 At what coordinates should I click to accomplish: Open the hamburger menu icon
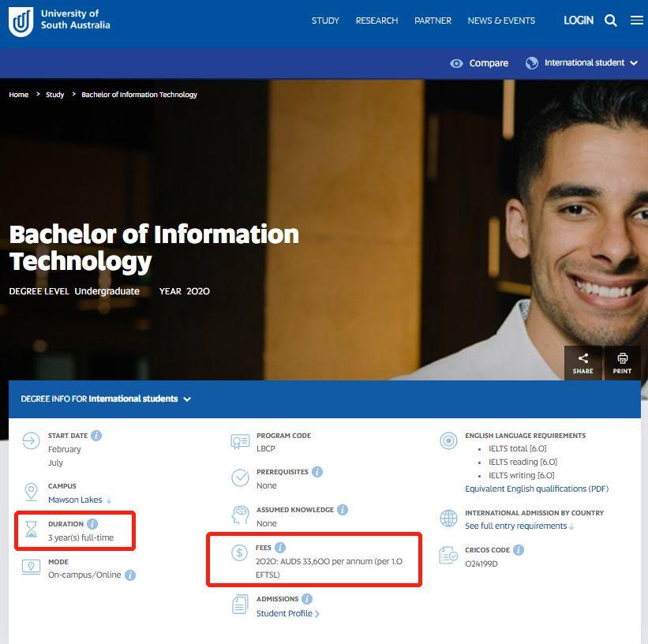point(636,21)
